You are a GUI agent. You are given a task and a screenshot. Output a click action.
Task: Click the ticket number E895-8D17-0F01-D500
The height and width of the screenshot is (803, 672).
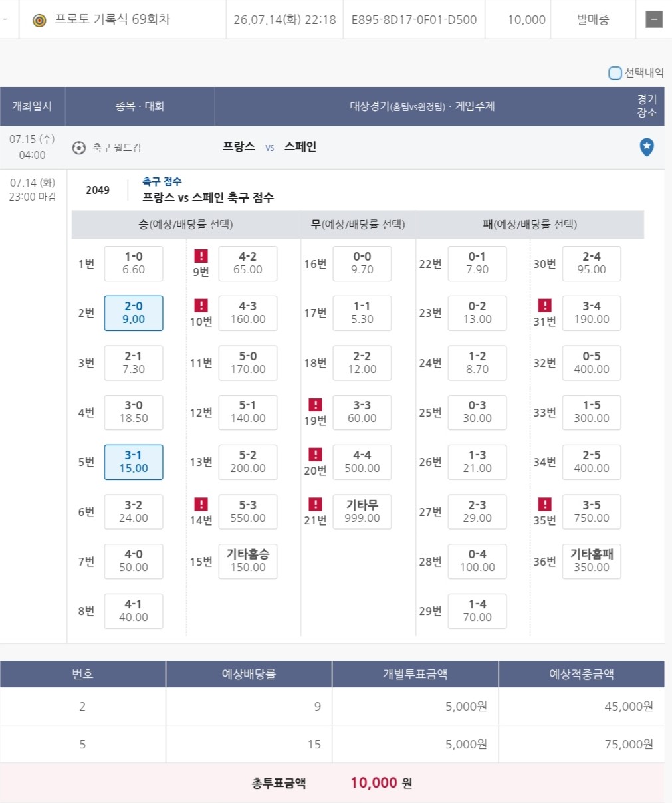(414, 20)
